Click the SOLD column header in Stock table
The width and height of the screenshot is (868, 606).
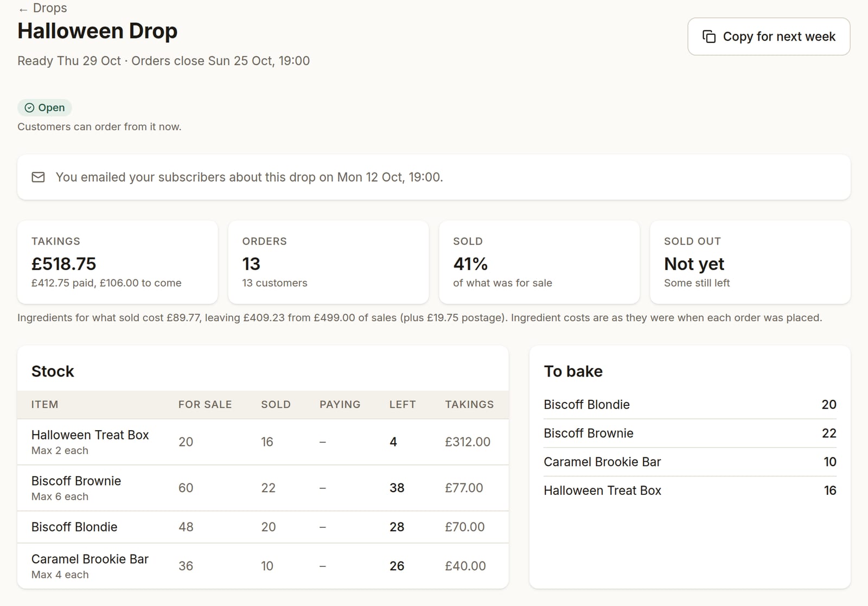(276, 404)
